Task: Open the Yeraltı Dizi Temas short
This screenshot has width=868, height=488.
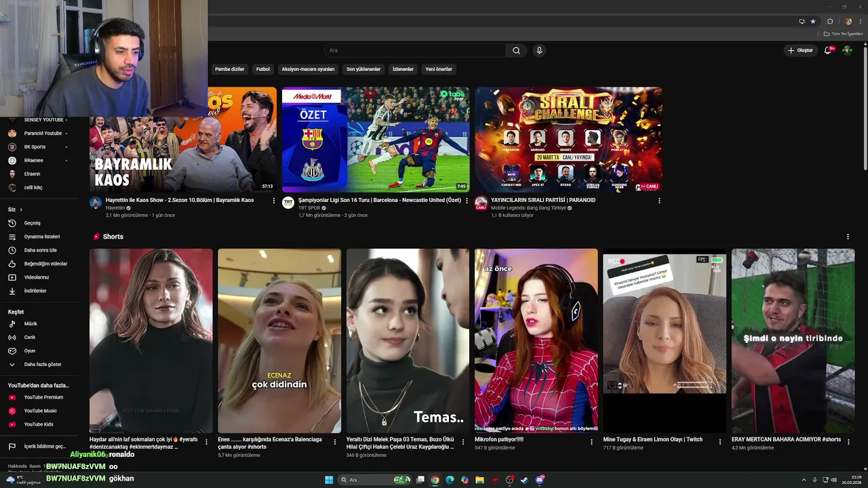Action: coord(408,340)
